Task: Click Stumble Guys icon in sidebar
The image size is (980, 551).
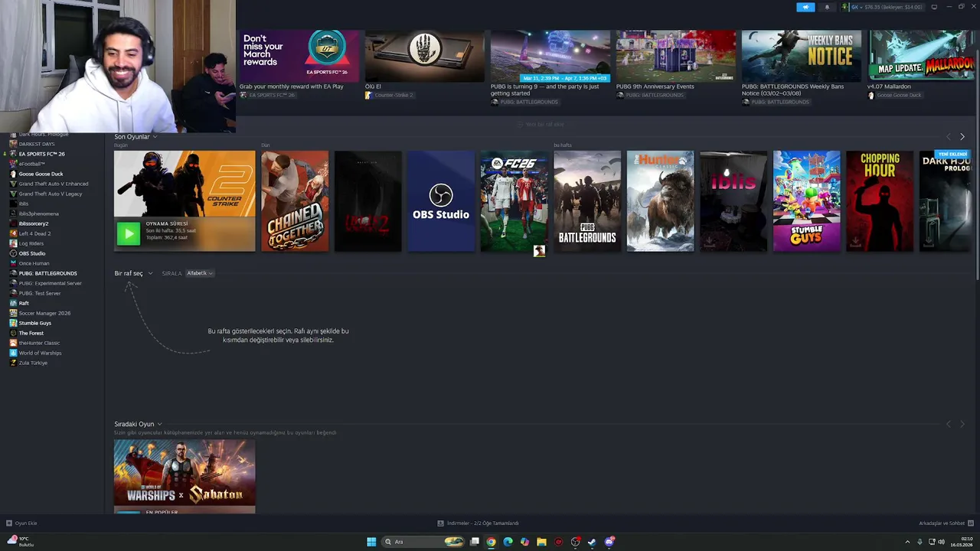Action: click(13, 323)
